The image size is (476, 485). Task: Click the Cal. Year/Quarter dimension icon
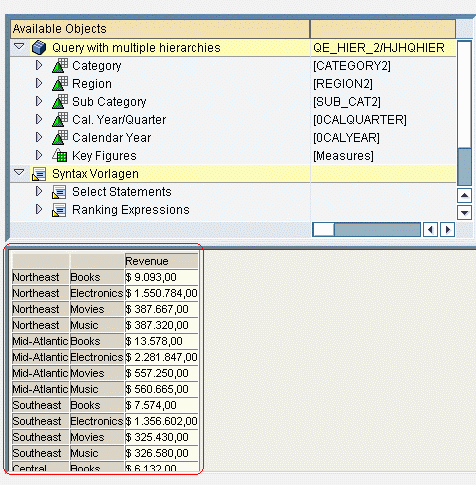click(x=60, y=120)
